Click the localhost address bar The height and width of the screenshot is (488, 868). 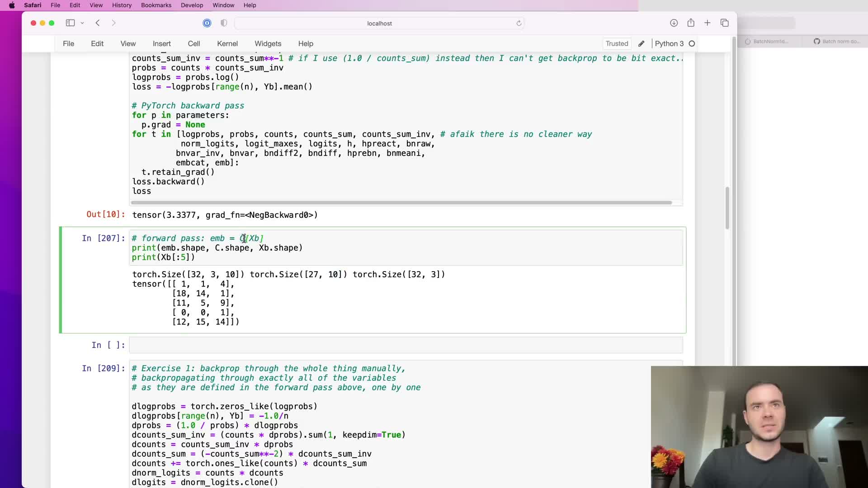[x=379, y=23]
